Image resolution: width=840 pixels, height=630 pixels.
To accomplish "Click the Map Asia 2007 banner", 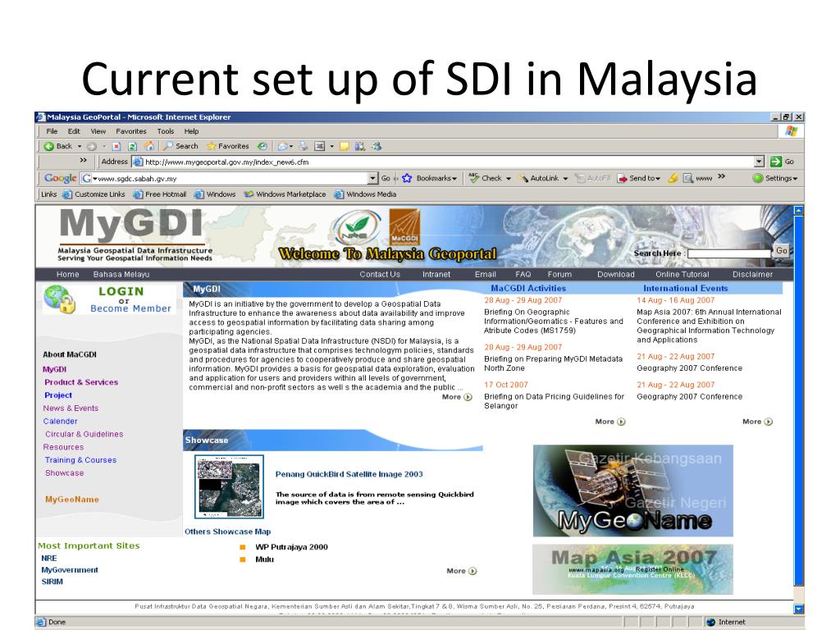I will coord(632,569).
